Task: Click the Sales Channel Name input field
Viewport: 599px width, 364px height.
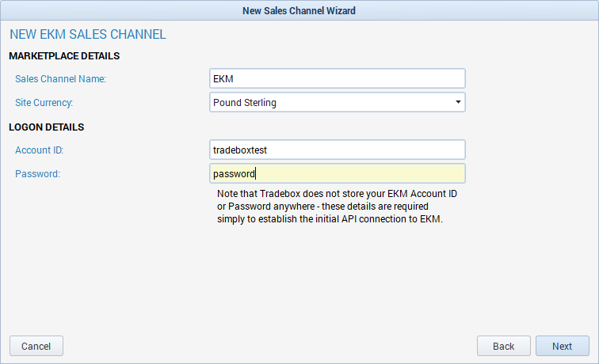Action: point(338,78)
